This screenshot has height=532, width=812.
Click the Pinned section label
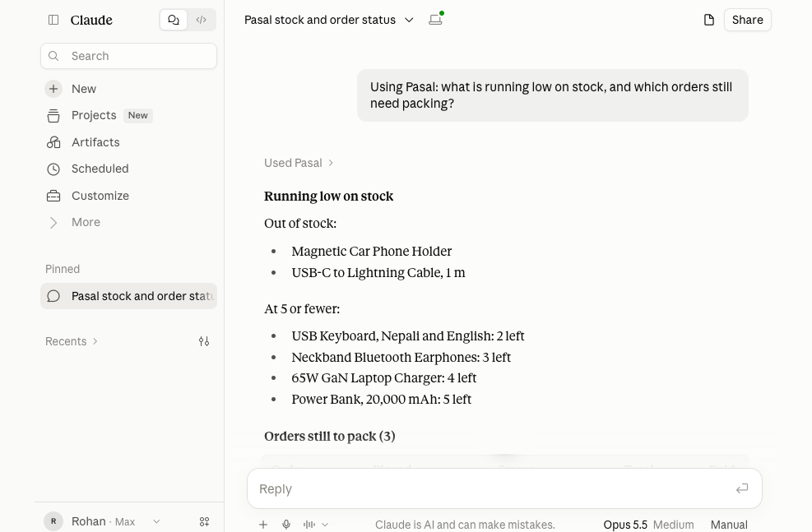[x=63, y=269]
